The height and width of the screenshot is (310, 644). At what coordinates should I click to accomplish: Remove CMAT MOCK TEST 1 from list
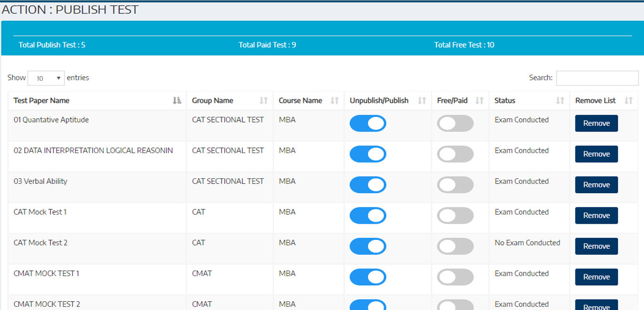click(596, 277)
